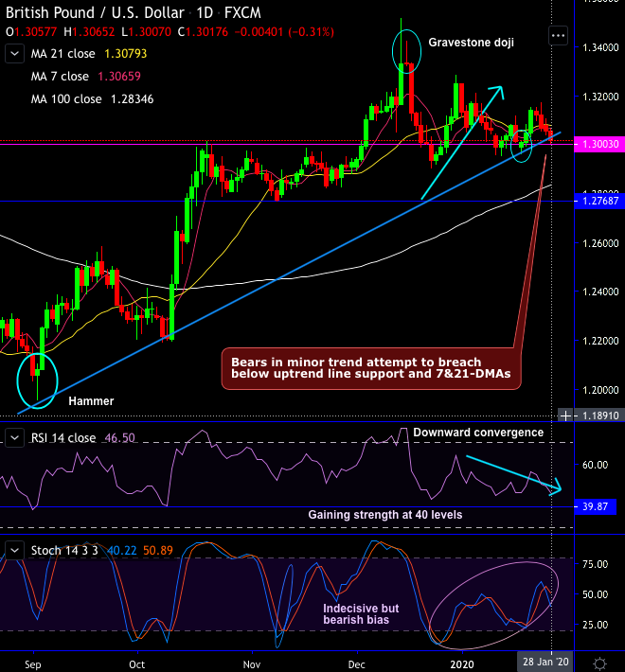
Task: Select the MA 7 close indicator label
Action: [60, 77]
